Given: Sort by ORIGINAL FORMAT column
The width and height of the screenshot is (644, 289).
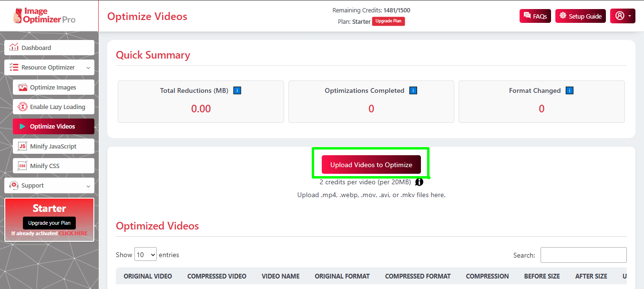Looking at the screenshot, I should 342,276.
